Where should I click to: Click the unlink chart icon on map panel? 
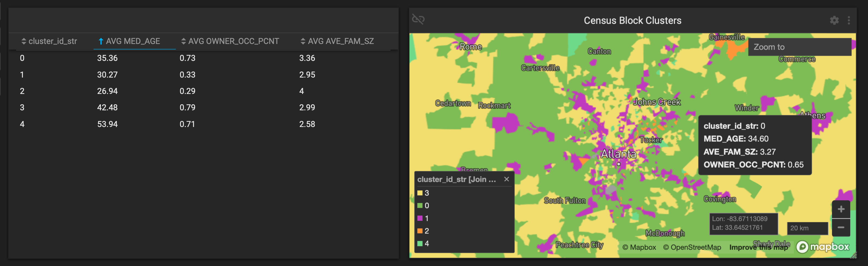point(418,19)
